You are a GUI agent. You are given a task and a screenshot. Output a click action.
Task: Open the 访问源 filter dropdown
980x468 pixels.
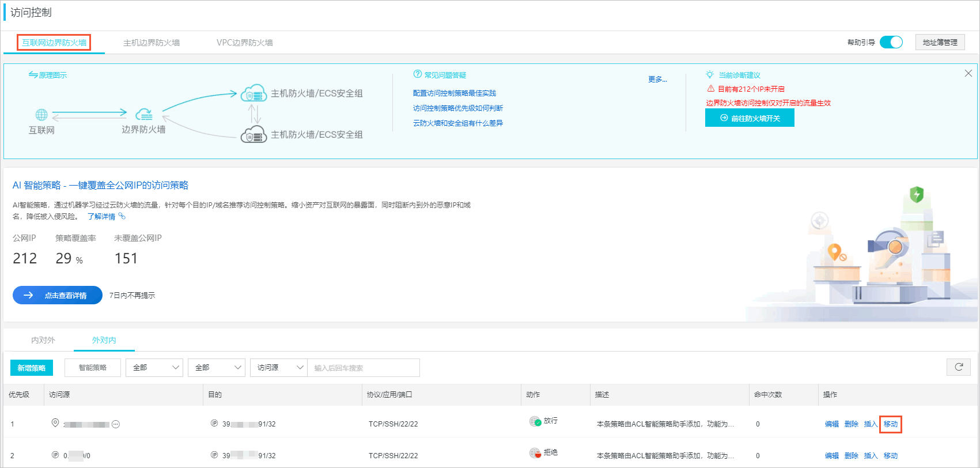[279, 368]
